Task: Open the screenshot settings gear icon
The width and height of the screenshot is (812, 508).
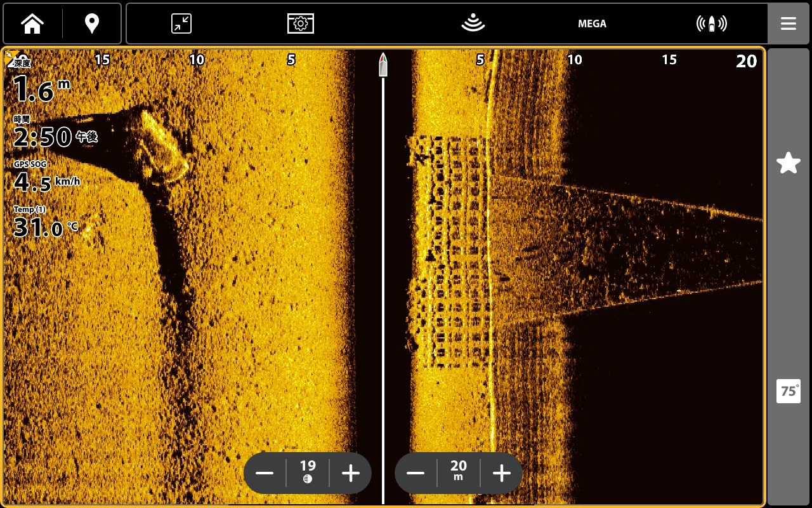Action: pyautogui.click(x=301, y=23)
